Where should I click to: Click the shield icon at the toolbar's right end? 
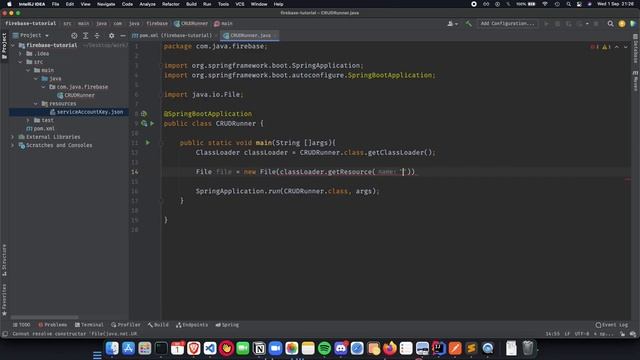pyautogui.click(x=633, y=24)
